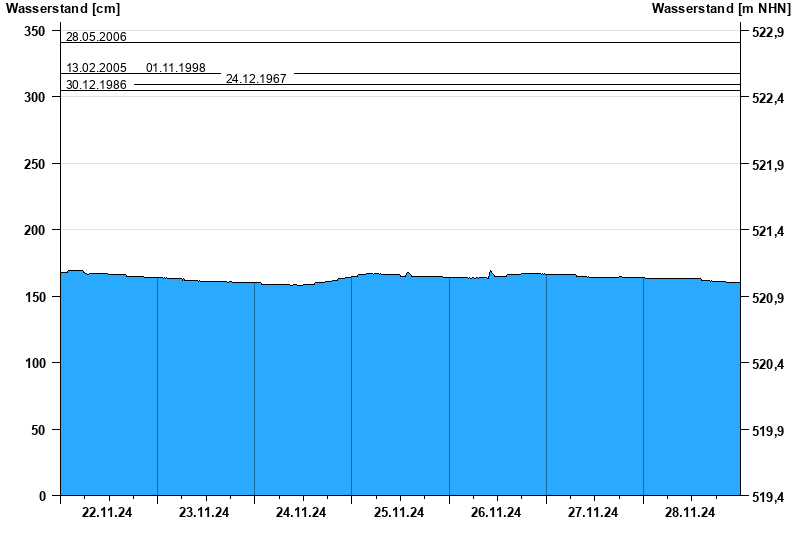800x550 pixels.
Task: Click the 30.12.1986 historic level label
Action: 96,85
